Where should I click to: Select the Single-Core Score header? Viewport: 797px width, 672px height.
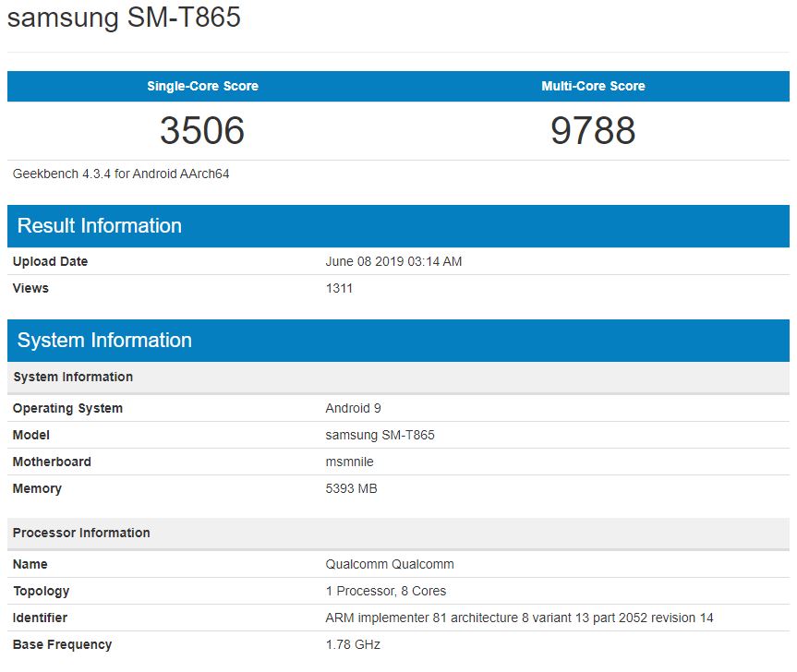[x=202, y=86]
